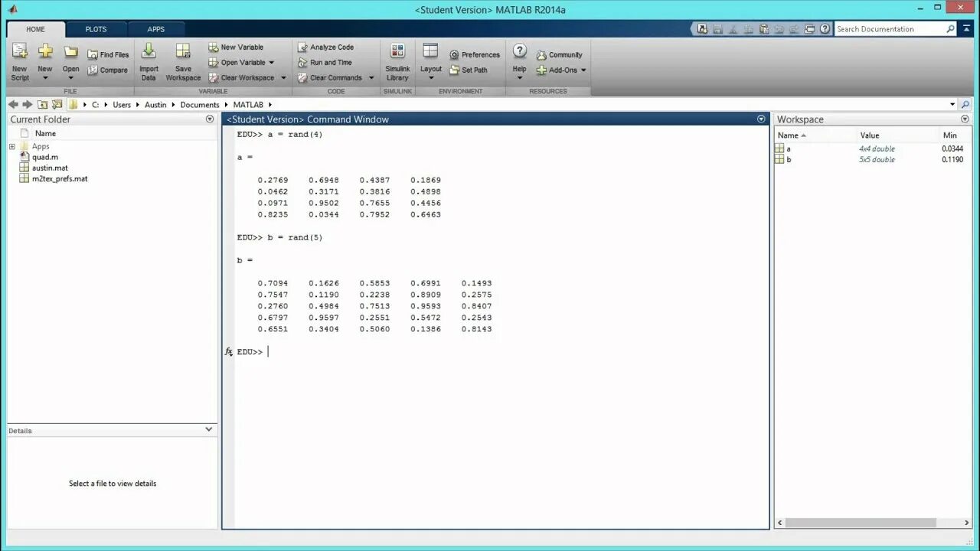Click the Set Path button
The height and width of the screenshot is (551, 980).
469,70
